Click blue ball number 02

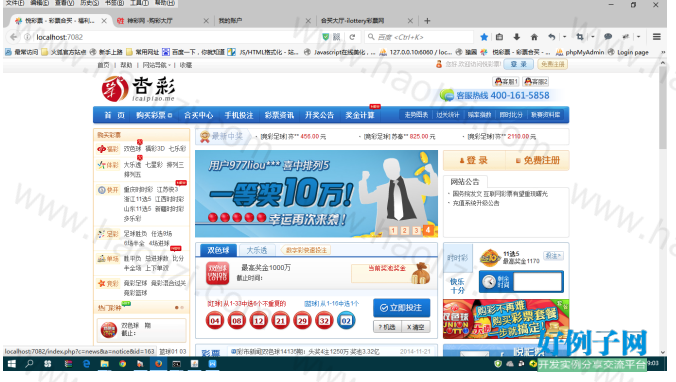point(346,321)
